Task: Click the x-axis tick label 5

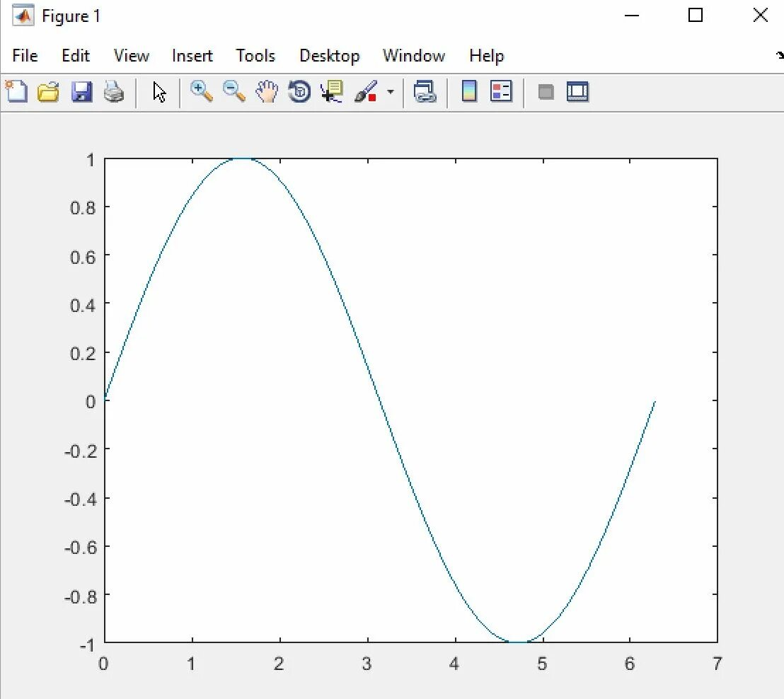Action: tap(543, 664)
